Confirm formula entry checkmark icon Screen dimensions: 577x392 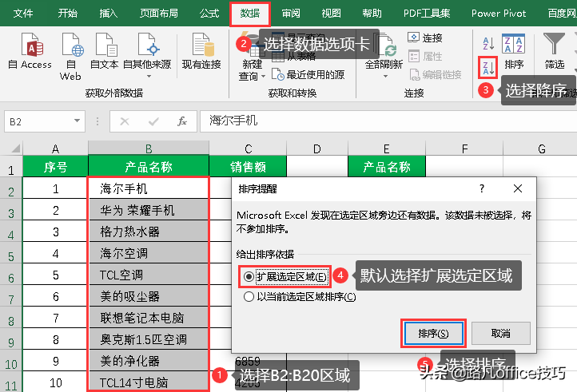[153, 121]
